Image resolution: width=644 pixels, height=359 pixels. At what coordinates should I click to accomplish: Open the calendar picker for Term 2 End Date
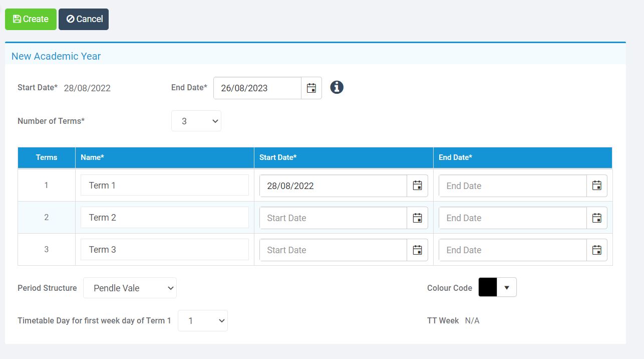[597, 218]
